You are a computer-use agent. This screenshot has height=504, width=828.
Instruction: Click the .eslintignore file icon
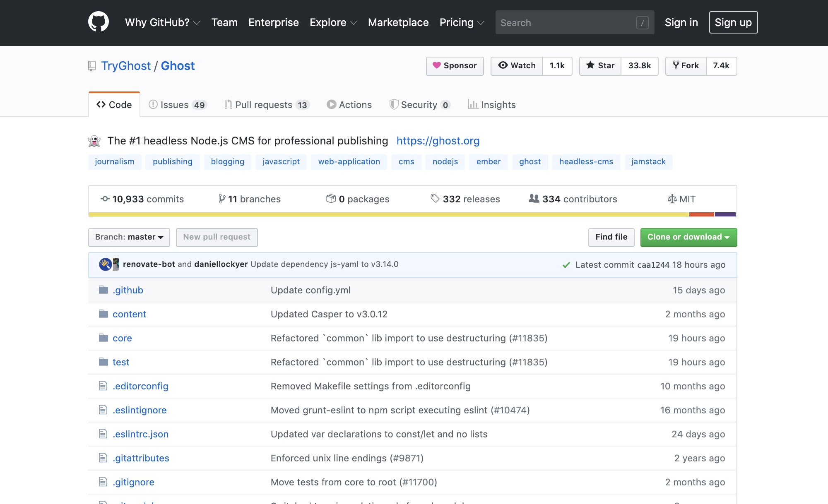click(x=103, y=410)
